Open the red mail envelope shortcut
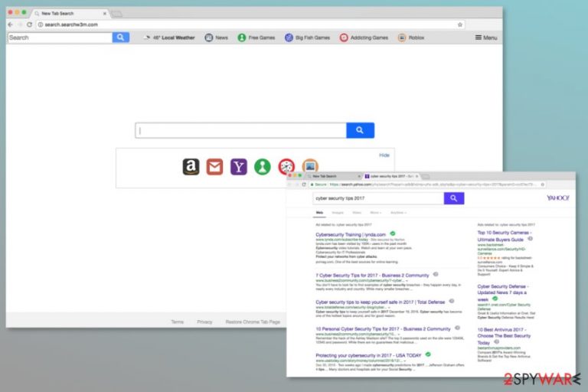Viewport: 588px width, 392px height. [214, 167]
